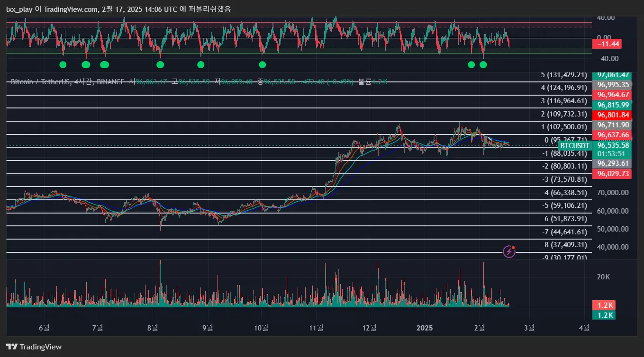The height and width of the screenshot is (357, 644).
Task: Click the 40.00 oscillator axis tick
Action: tap(606, 18)
